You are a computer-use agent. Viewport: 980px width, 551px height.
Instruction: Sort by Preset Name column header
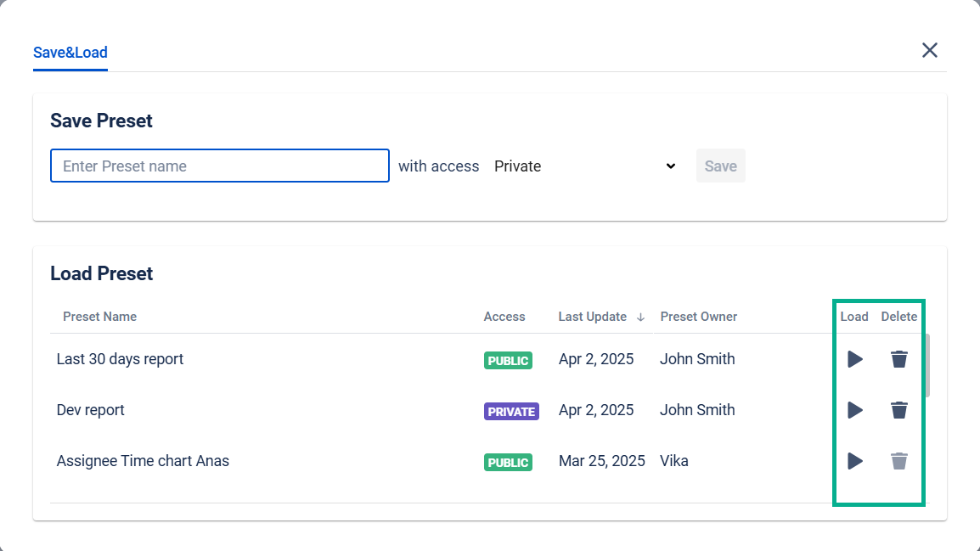pyautogui.click(x=100, y=317)
